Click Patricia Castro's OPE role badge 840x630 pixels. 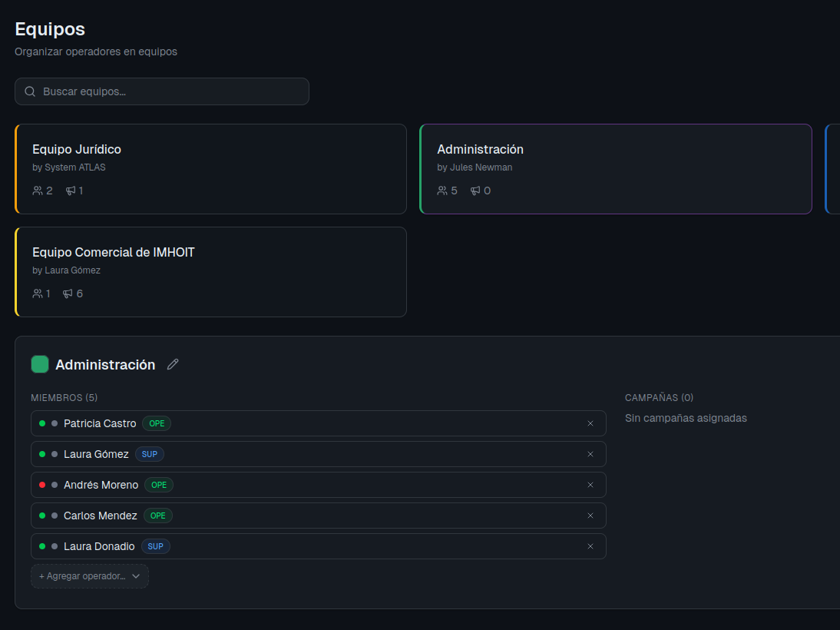click(157, 423)
